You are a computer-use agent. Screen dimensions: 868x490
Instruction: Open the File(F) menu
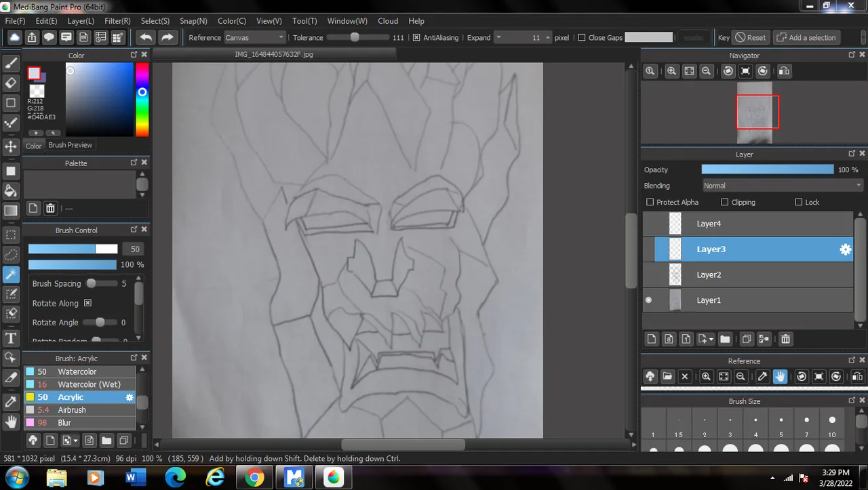[x=15, y=21]
